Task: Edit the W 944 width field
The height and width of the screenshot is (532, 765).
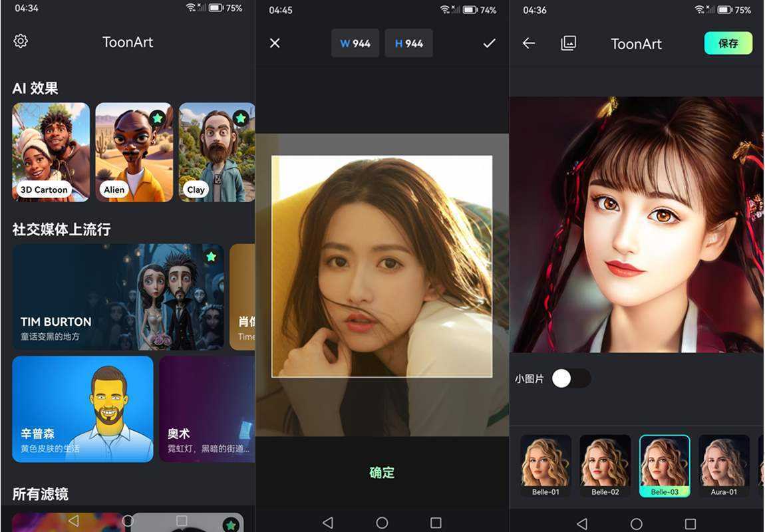Action: point(355,43)
